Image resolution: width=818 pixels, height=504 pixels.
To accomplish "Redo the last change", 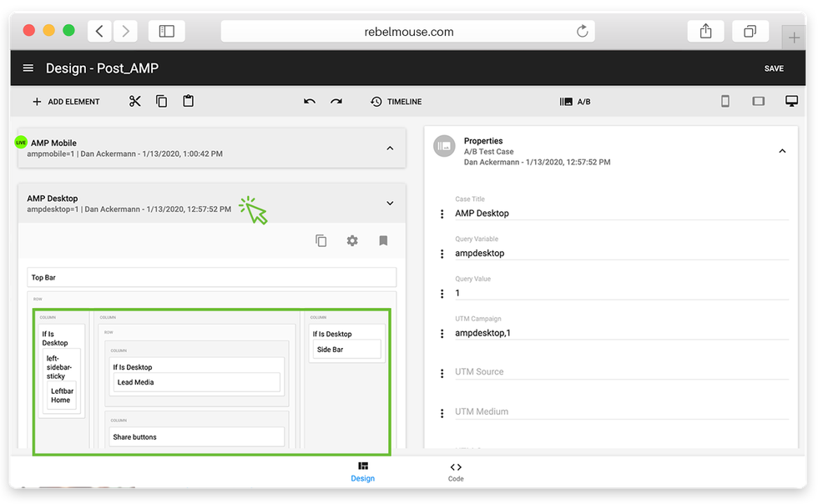I will tap(336, 101).
